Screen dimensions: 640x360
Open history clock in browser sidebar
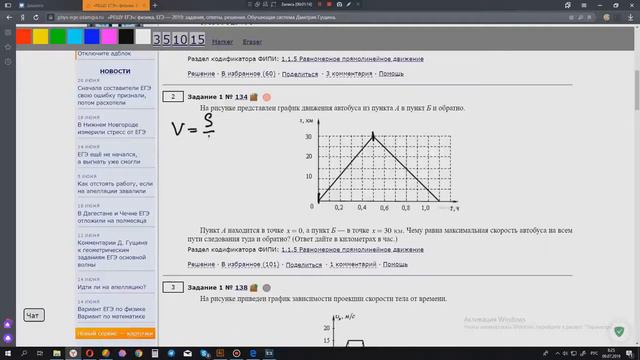coord(8,62)
